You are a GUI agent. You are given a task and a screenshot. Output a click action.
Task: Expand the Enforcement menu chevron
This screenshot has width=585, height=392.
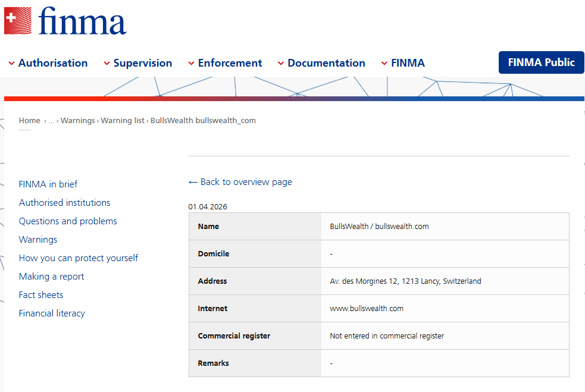191,64
